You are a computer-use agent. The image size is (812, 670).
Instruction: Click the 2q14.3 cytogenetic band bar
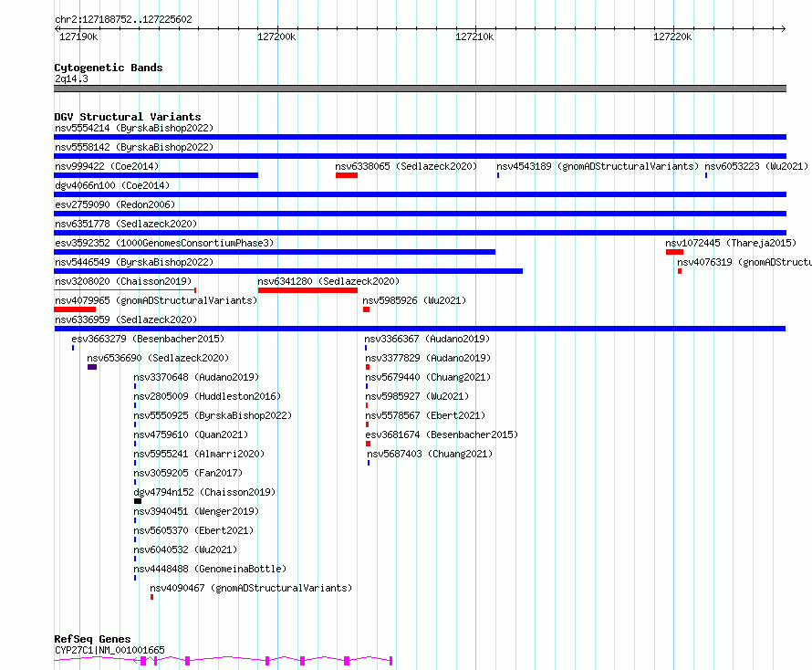pyautogui.click(x=420, y=89)
